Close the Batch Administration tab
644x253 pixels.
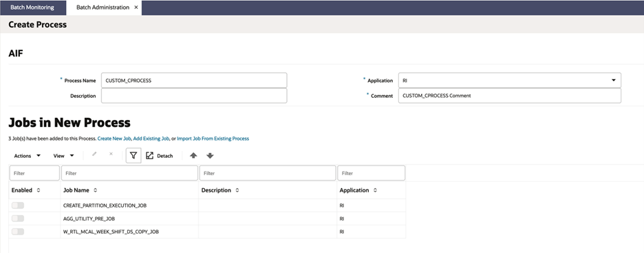point(136,8)
